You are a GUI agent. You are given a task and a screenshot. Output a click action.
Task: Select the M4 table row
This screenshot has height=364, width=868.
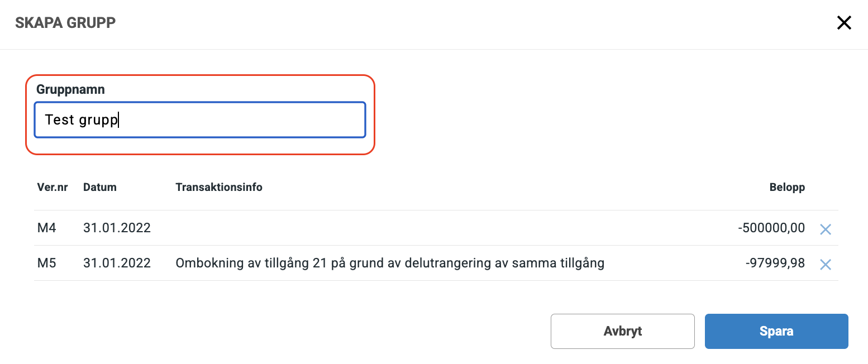point(391,228)
